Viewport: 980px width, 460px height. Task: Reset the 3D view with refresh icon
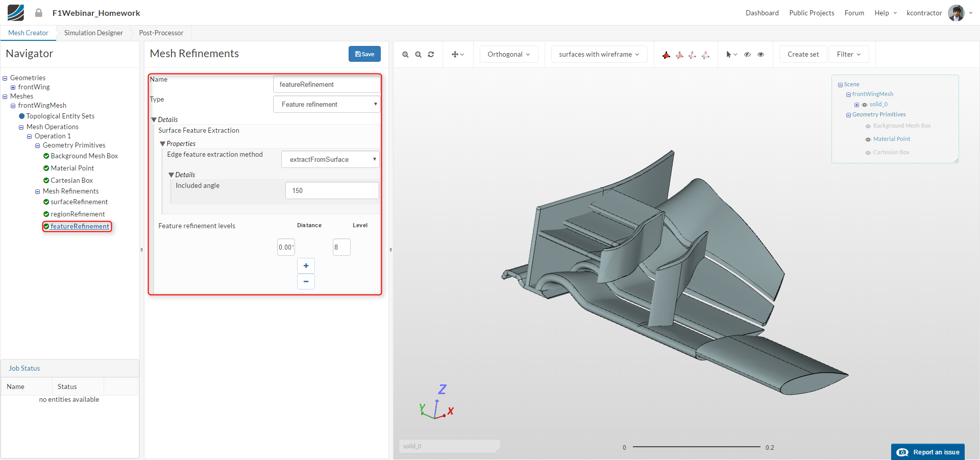point(431,55)
